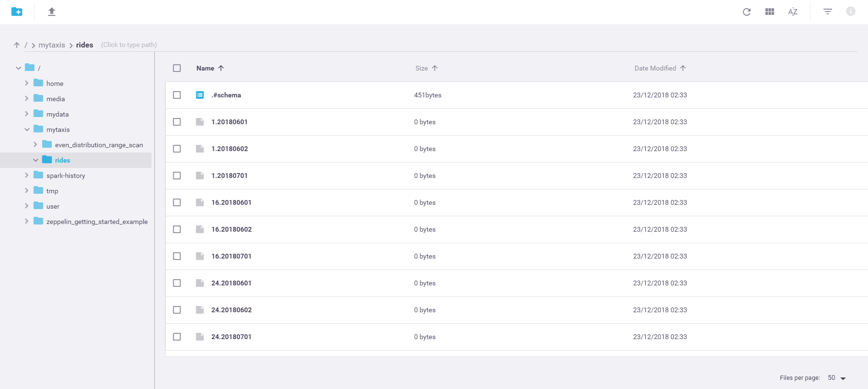Click the file icon for 24.20180601
This screenshot has height=389, width=868.
click(x=200, y=283)
